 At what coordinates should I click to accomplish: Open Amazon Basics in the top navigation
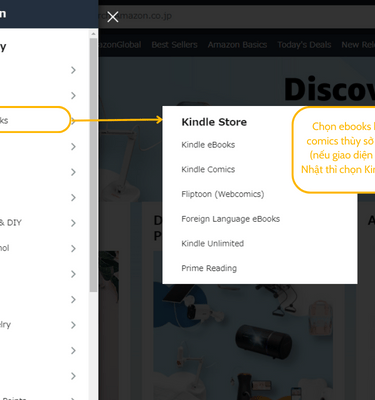pyautogui.click(x=237, y=45)
